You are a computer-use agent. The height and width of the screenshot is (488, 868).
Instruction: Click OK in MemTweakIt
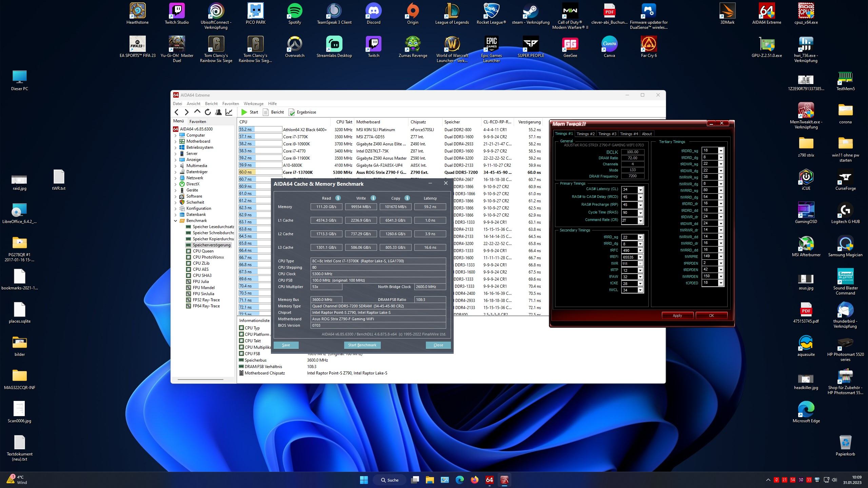(x=711, y=316)
